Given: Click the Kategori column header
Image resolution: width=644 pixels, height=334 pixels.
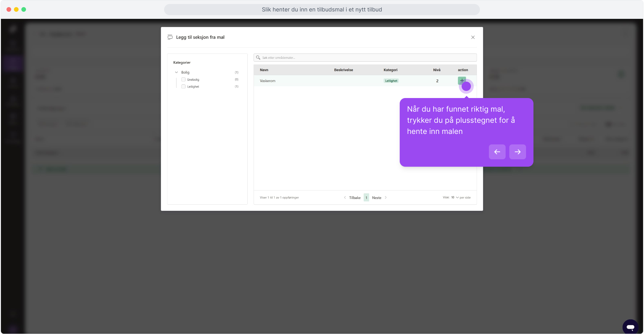Looking at the screenshot, I should (x=390, y=70).
